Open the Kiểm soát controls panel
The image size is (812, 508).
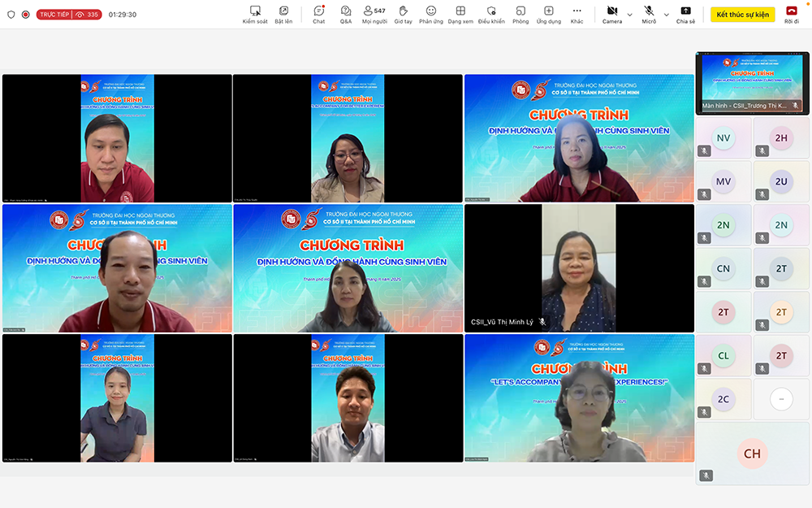click(x=254, y=14)
